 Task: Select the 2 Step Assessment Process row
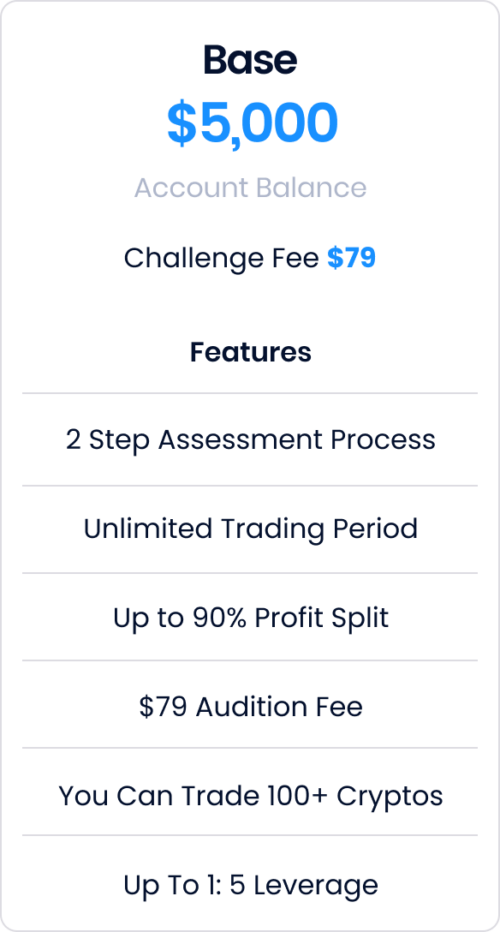point(250,440)
